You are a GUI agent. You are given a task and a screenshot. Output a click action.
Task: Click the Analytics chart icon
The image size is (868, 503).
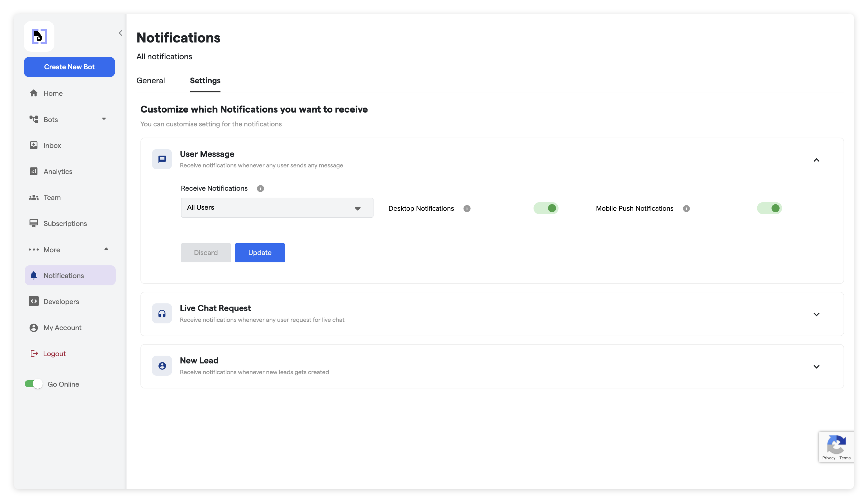[x=33, y=171]
